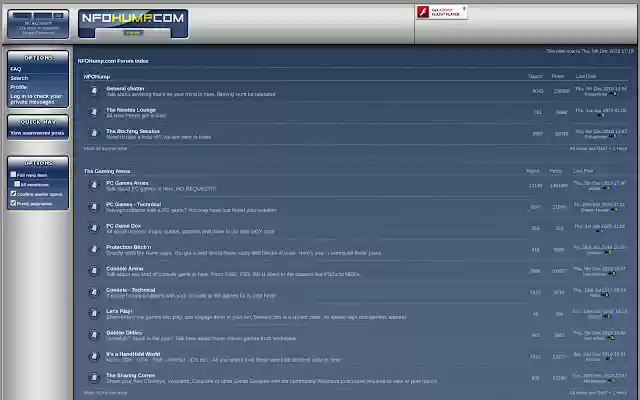Open the It's a HandHeld World forum
Viewport: 640px width, 400px height.
coord(133,354)
